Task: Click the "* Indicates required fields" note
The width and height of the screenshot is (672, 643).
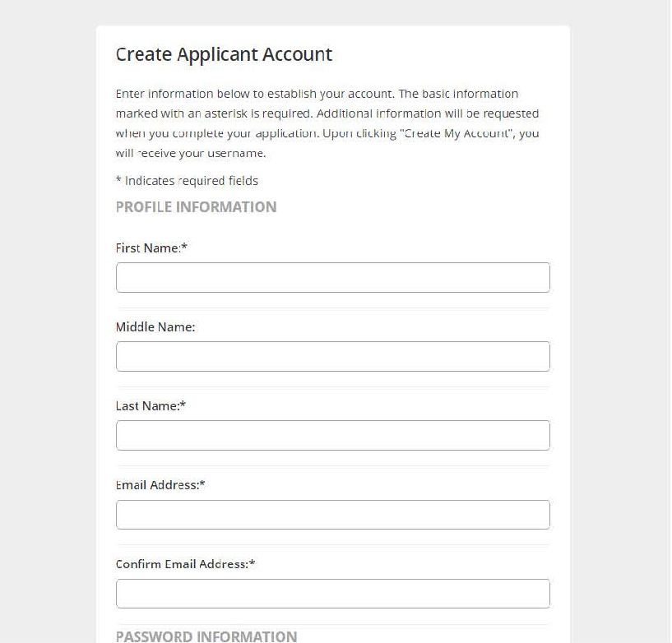Action: (x=188, y=181)
